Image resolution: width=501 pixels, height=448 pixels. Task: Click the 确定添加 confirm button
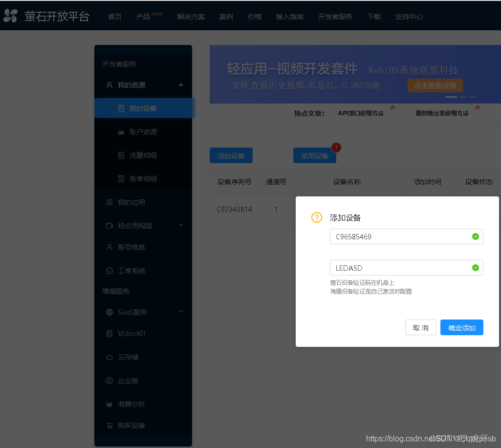coord(461,327)
